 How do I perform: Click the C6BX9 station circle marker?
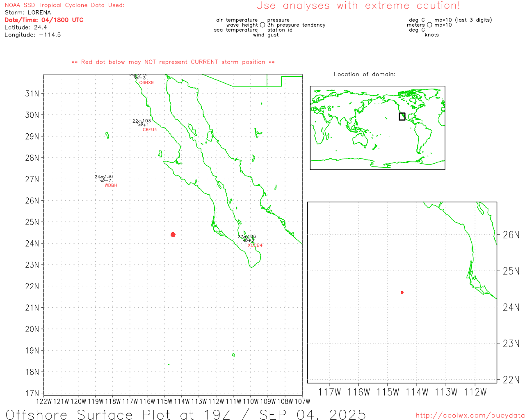[137, 76]
